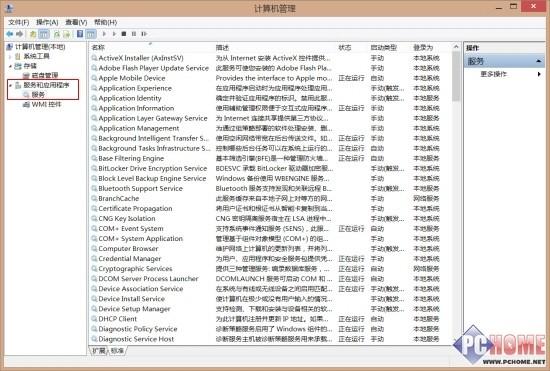
Task: Collapse the 存储 node arrow
Action: point(10,66)
